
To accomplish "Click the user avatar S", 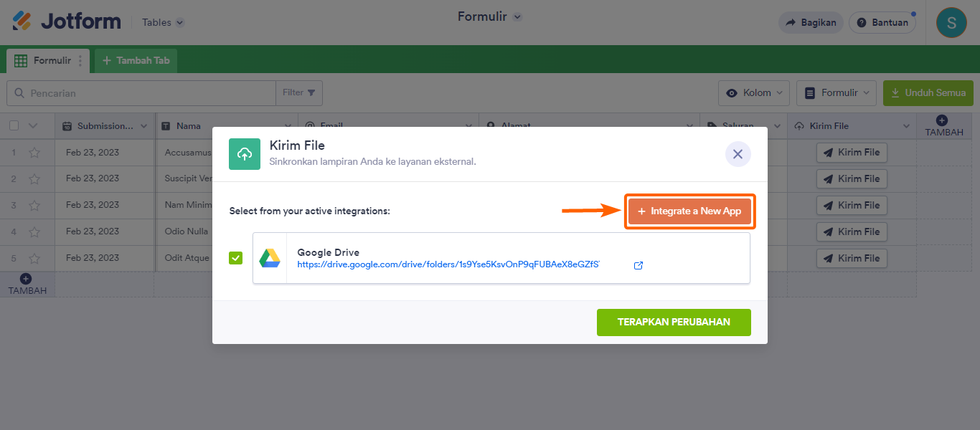I will tap(951, 22).
